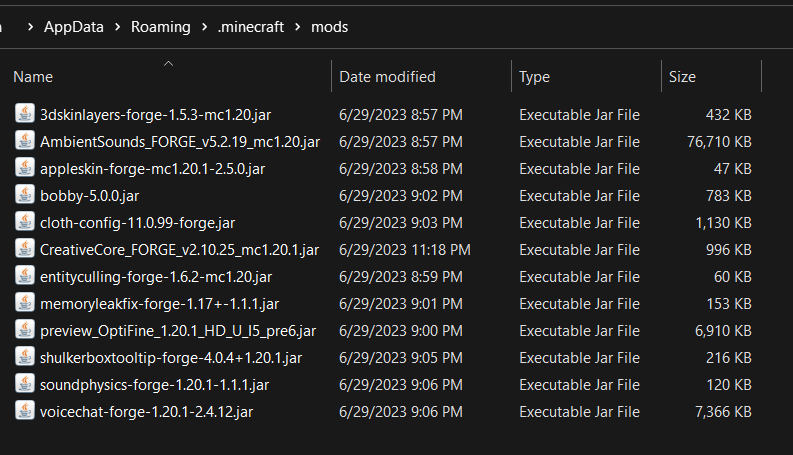The width and height of the screenshot is (793, 455).
Task: Go to the Roaming breadcrumb folder
Action: tap(161, 27)
